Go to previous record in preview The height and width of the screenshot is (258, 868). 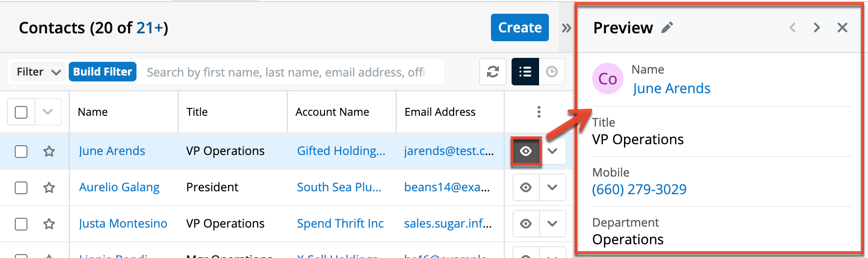tap(792, 28)
